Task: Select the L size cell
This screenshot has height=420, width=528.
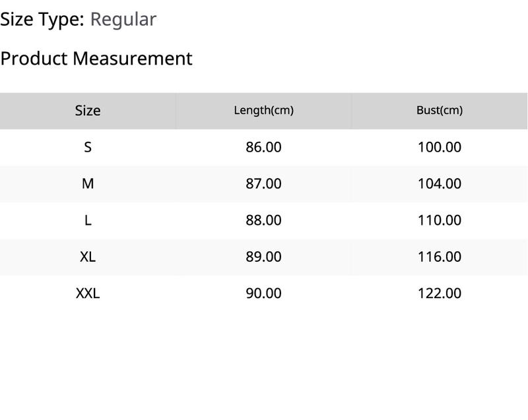Action: click(x=88, y=221)
